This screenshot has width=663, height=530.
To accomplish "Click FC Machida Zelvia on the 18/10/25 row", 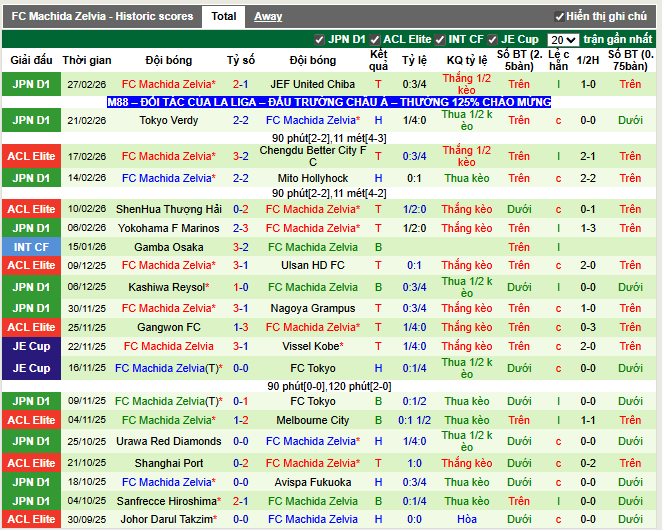I will pos(169,482).
